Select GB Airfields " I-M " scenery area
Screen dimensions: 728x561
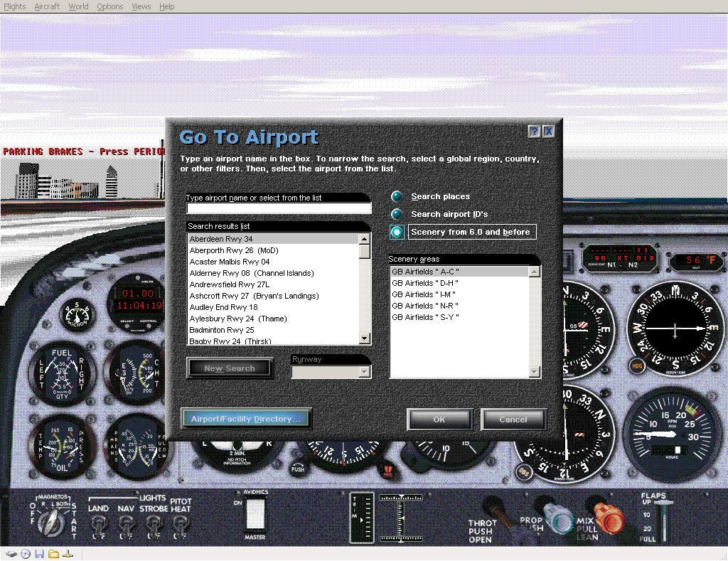point(460,294)
